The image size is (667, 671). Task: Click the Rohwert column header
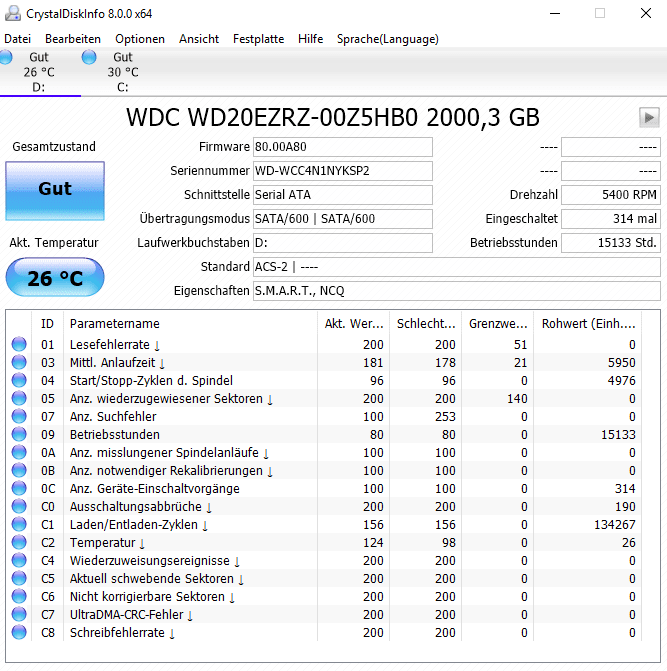click(x=587, y=324)
